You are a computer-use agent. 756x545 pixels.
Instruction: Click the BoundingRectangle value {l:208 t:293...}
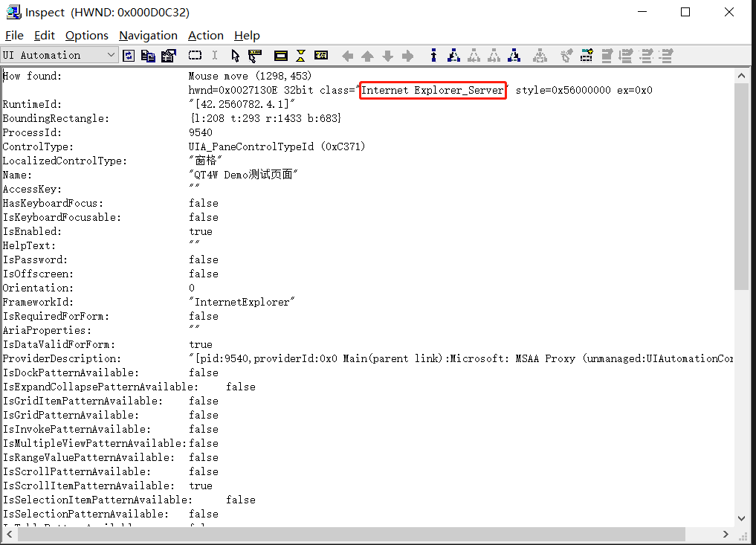pyautogui.click(x=265, y=118)
